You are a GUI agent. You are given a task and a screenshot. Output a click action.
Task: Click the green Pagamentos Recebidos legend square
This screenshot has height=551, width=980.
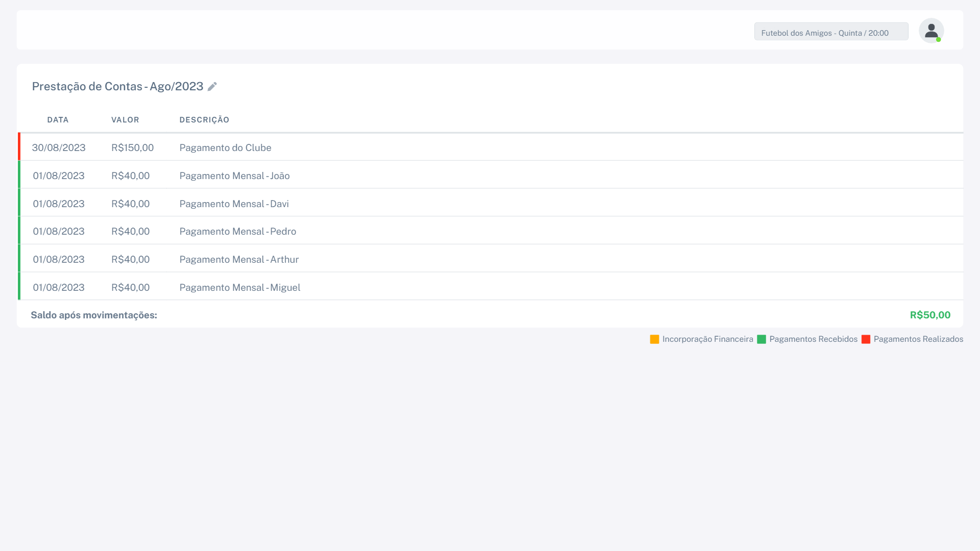coord(762,339)
